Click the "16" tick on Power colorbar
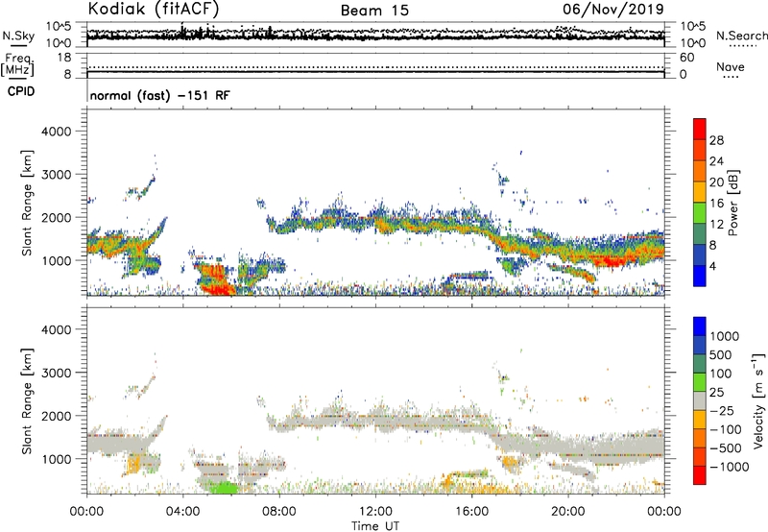 [x=716, y=204]
